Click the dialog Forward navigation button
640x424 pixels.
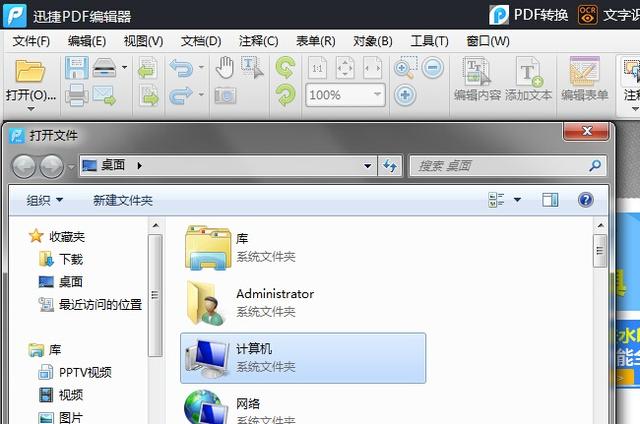(x=52, y=166)
